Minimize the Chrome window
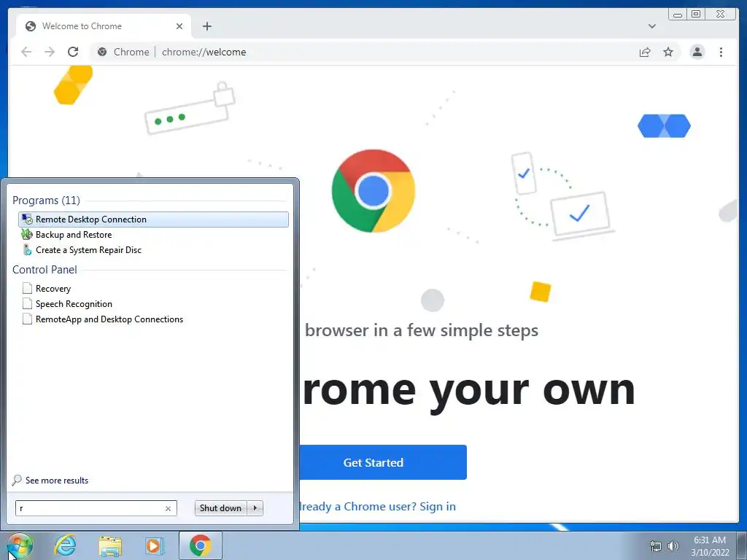Screen dimensions: 747x560 [678, 15]
